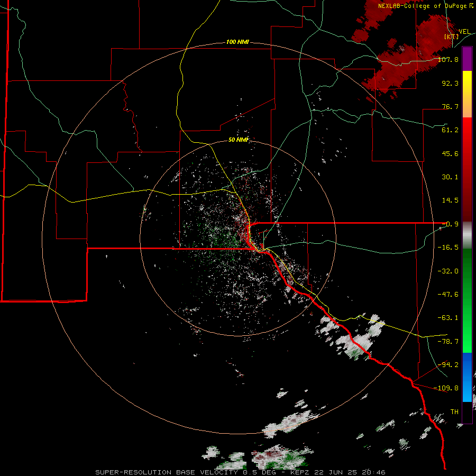
Task: Click the -78.7 velocity scale value
Action: pos(448,341)
